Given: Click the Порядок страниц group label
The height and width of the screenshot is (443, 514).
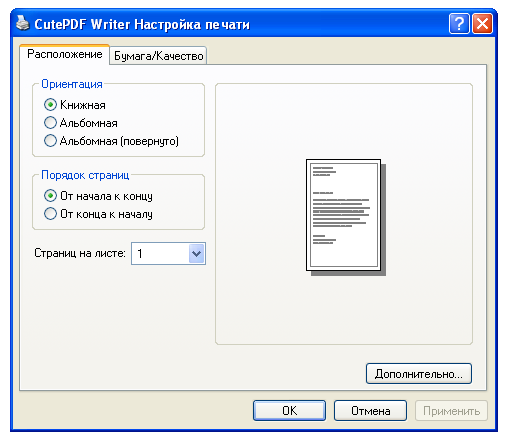Looking at the screenshot, I should 85,175.
